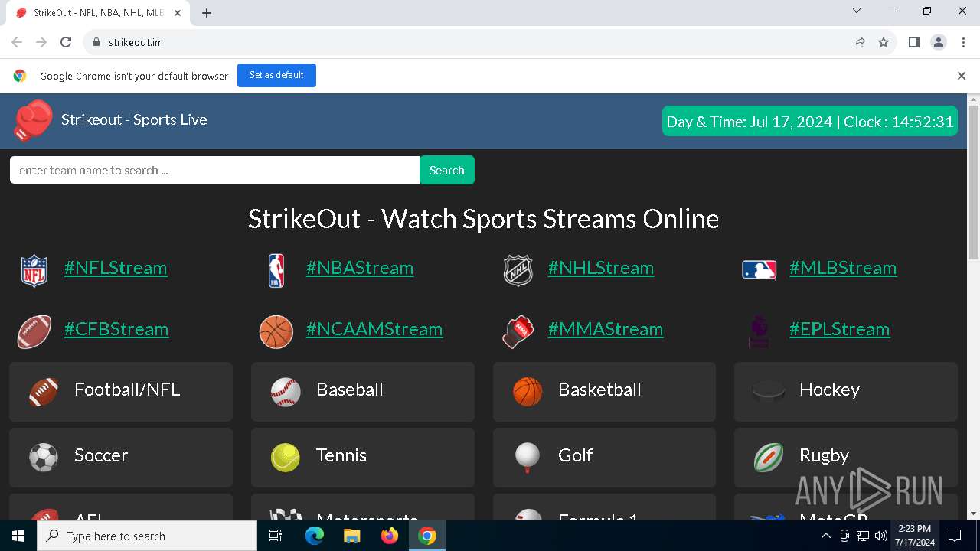Click the NFL shield logo icon
The image size is (980, 551).
coord(34,271)
